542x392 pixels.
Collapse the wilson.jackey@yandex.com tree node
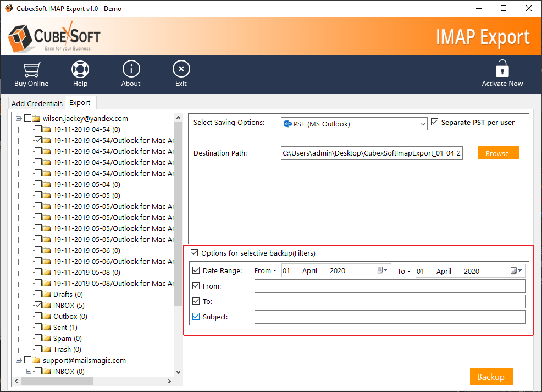[x=18, y=119]
